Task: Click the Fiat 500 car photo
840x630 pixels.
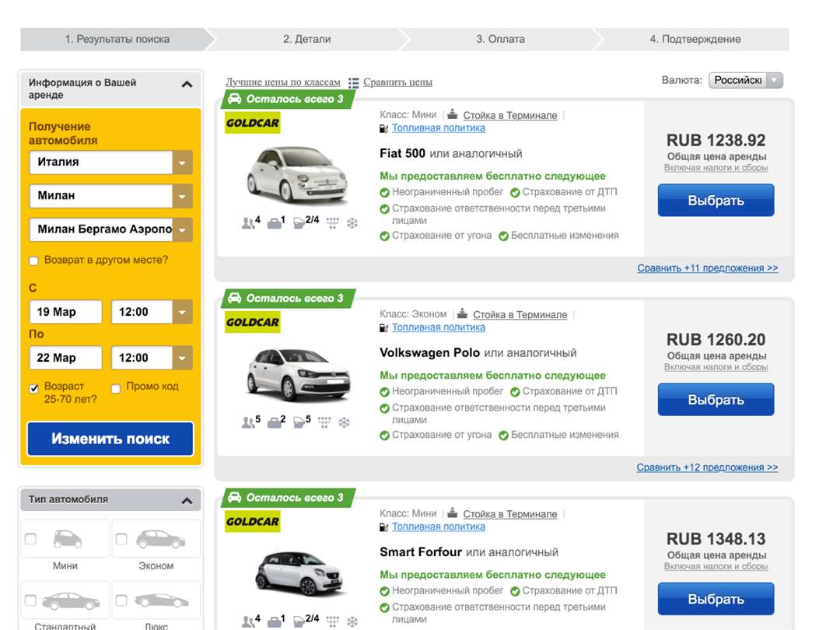Action: click(x=297, y=175)
